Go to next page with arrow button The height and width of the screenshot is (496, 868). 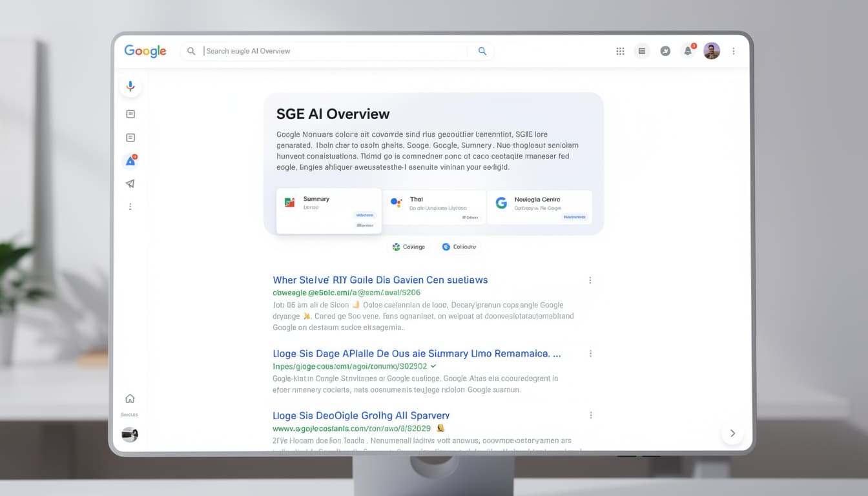click(732, 433)
